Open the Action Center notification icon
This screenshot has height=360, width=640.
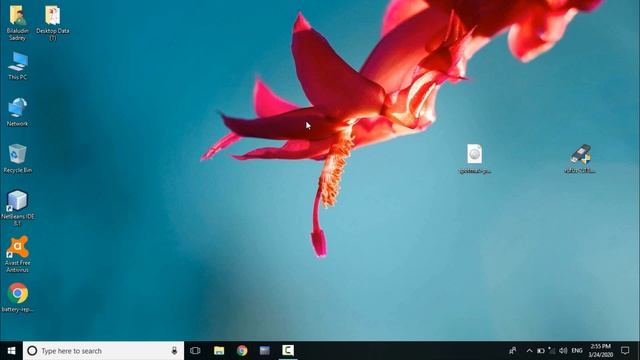[625, 351]
